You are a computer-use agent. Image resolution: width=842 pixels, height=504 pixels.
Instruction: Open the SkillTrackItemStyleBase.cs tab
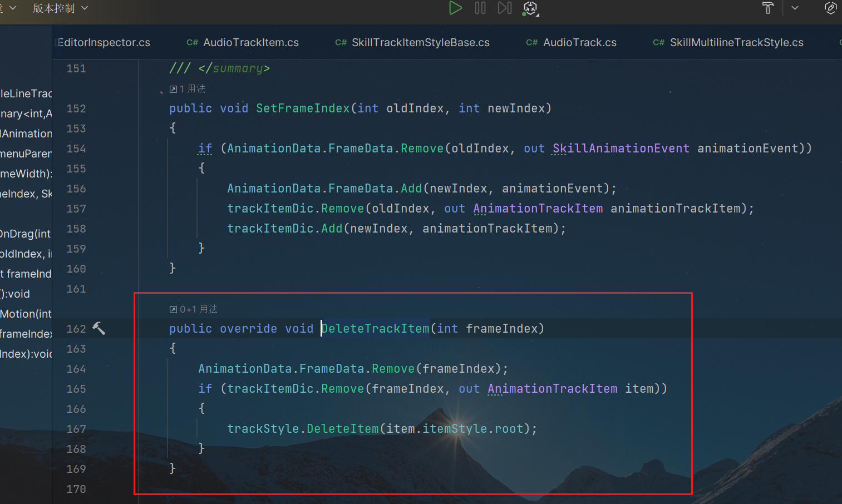point(420,43)
